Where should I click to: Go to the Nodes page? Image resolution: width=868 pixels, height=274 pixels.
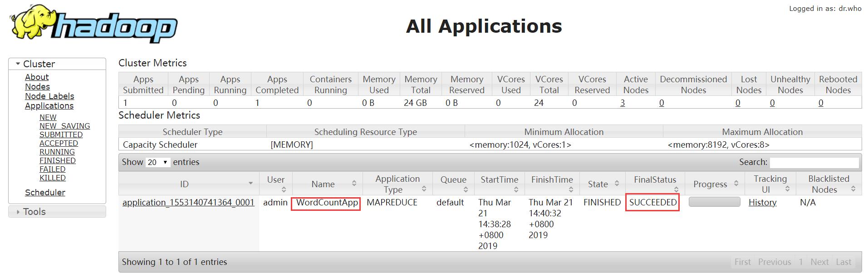point(37,87)
